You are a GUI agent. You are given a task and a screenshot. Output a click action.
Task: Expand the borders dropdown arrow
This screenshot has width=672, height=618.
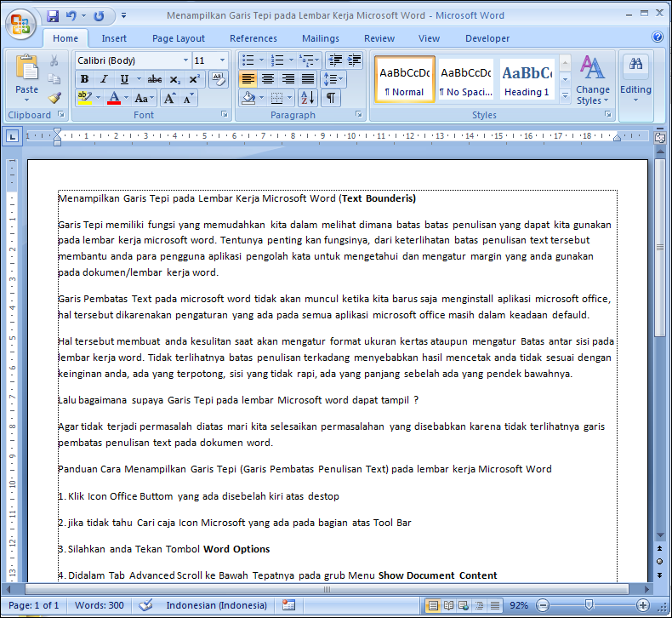point(290,98)
